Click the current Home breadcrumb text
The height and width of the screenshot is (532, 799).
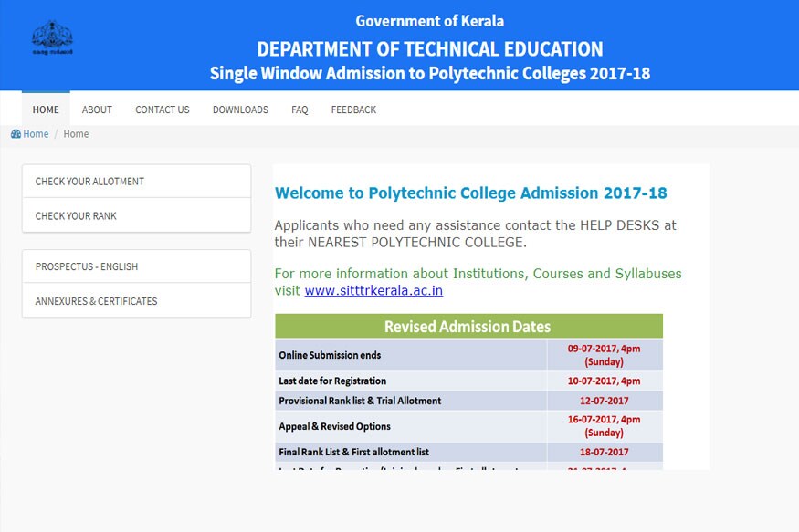point(76,134)
